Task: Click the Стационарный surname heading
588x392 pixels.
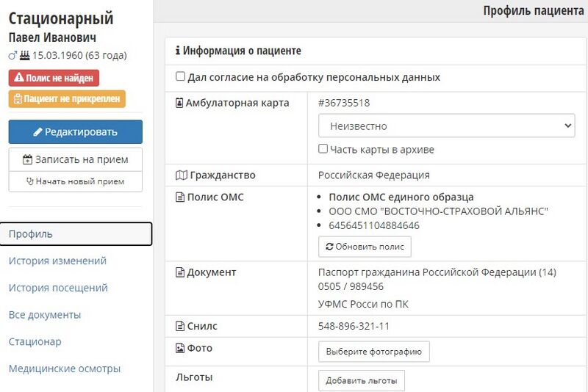Action: point(61,18)
